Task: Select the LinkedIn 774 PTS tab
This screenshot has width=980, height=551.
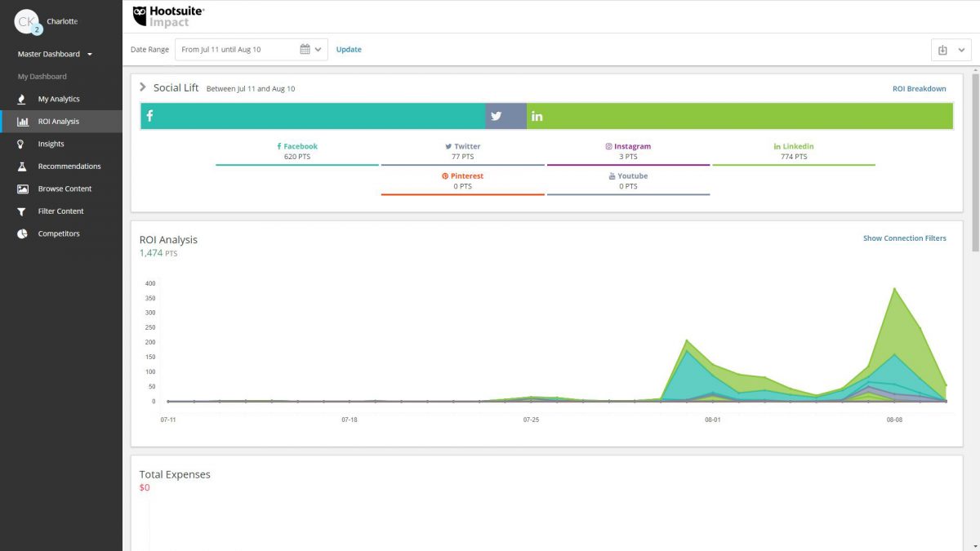Action: pyautogui.click(x=794, y=152)
